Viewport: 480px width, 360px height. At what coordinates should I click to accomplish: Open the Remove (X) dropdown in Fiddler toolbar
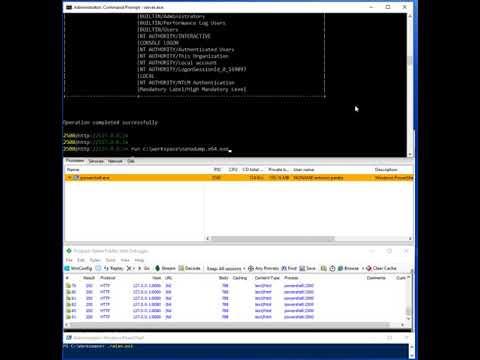[x=130, y=268]
